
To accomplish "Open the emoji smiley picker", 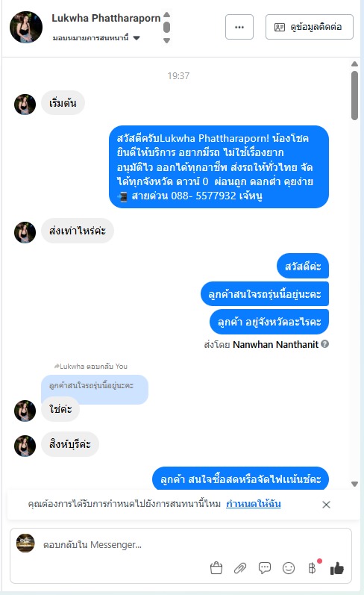I will [x=289, y=567].
